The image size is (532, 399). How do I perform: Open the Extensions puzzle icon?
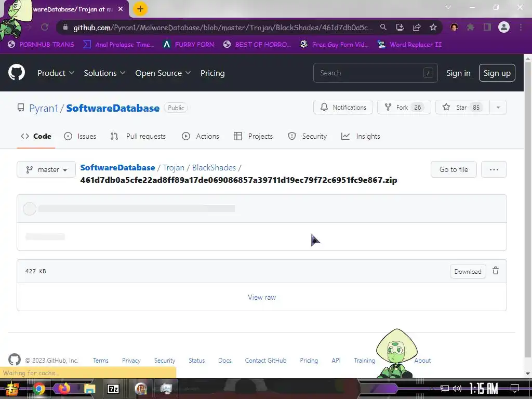[x=470, y=27]
